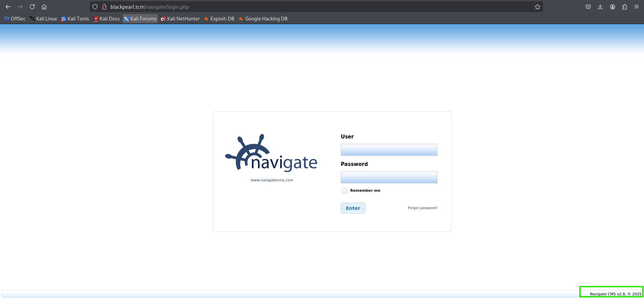
Task: View insecure connection padlock details
Action: click(x=104, y=7)
